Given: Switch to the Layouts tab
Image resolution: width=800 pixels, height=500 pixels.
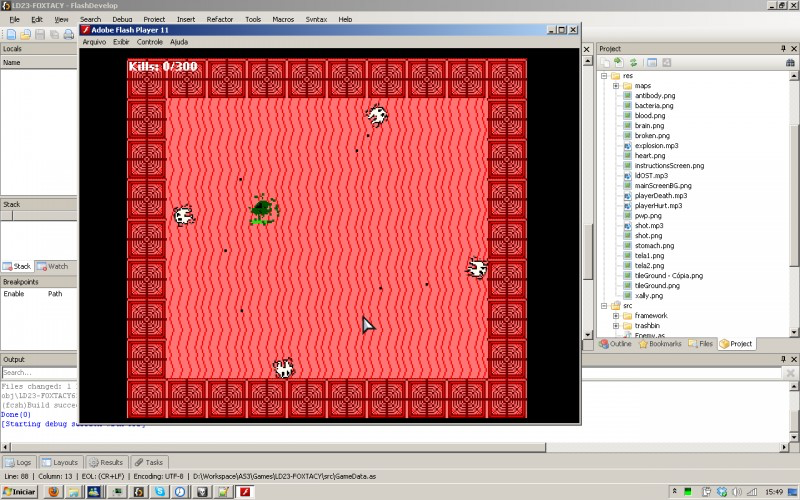Looking at the screenshot, I should coord(60,462).
